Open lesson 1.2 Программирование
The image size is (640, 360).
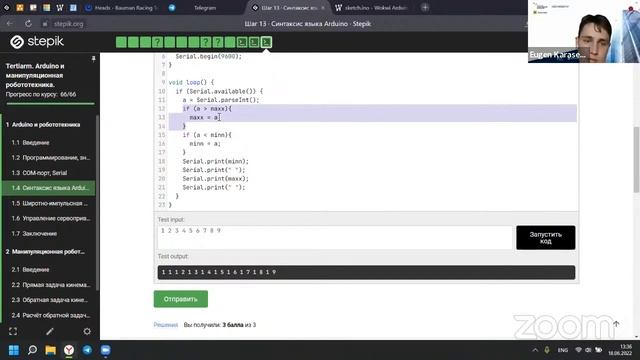coord(51,158)
